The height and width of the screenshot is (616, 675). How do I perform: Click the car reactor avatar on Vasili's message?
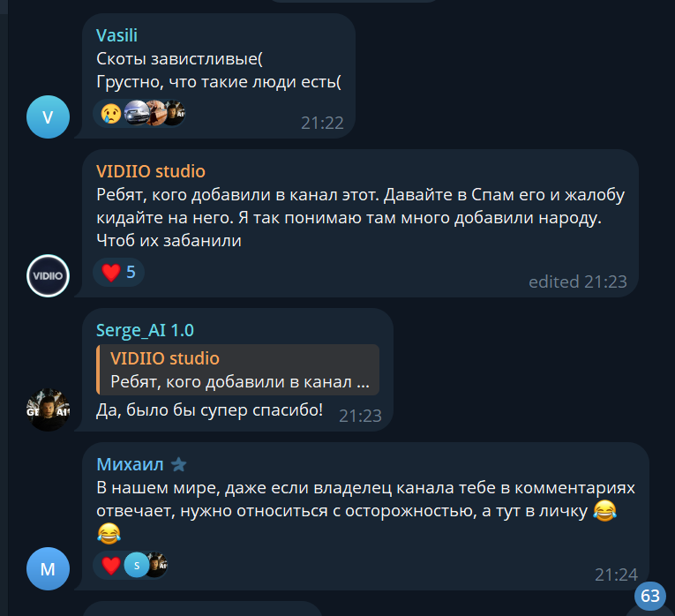pyautogui.click(x=136, y=113)
